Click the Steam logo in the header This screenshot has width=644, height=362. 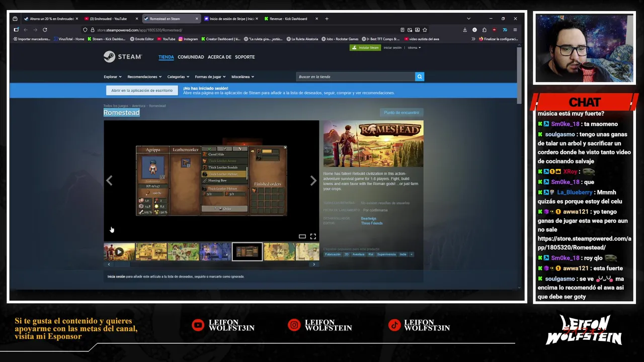[x=123, y=57]
